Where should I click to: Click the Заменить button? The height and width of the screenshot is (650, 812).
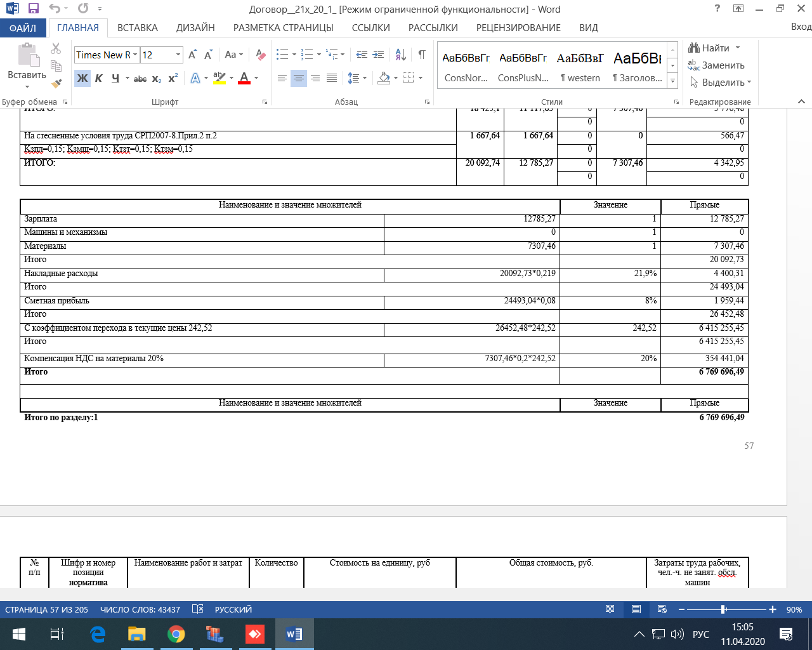(x=716, y=65)
